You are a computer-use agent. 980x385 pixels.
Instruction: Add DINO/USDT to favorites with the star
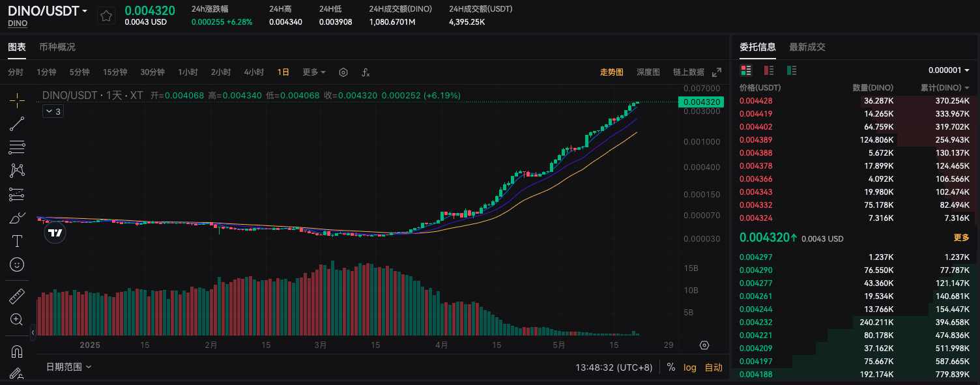(x=106, y=16)
